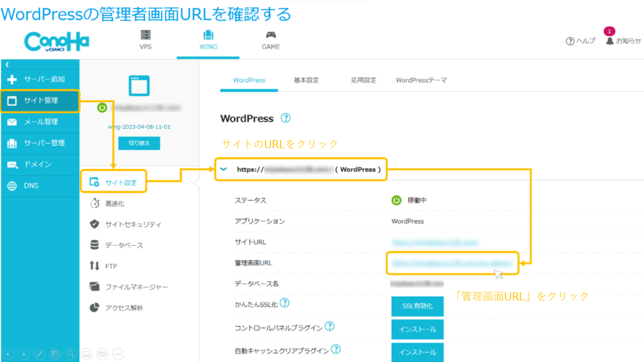This screenshot has width=644, height=362.
Task: Click the server name wing-2023-04-08-11-01
Action: (x=139, y=127)
